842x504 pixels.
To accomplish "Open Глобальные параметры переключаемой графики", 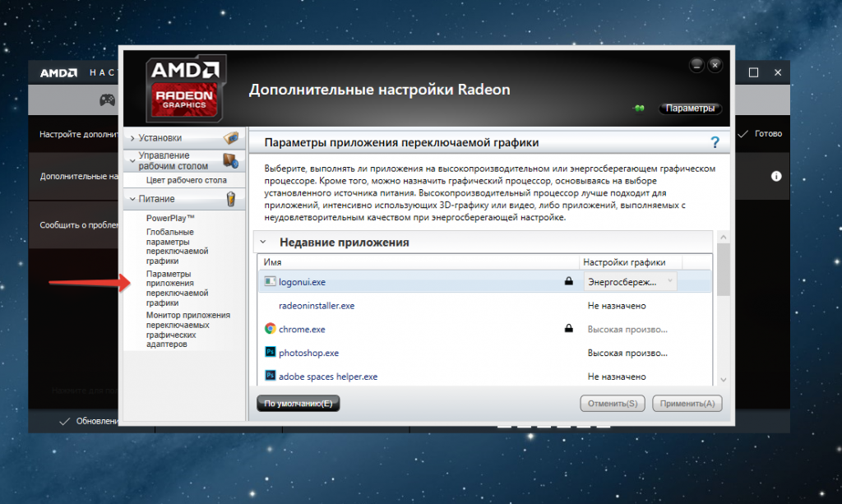I will click(x=177, y=247).
